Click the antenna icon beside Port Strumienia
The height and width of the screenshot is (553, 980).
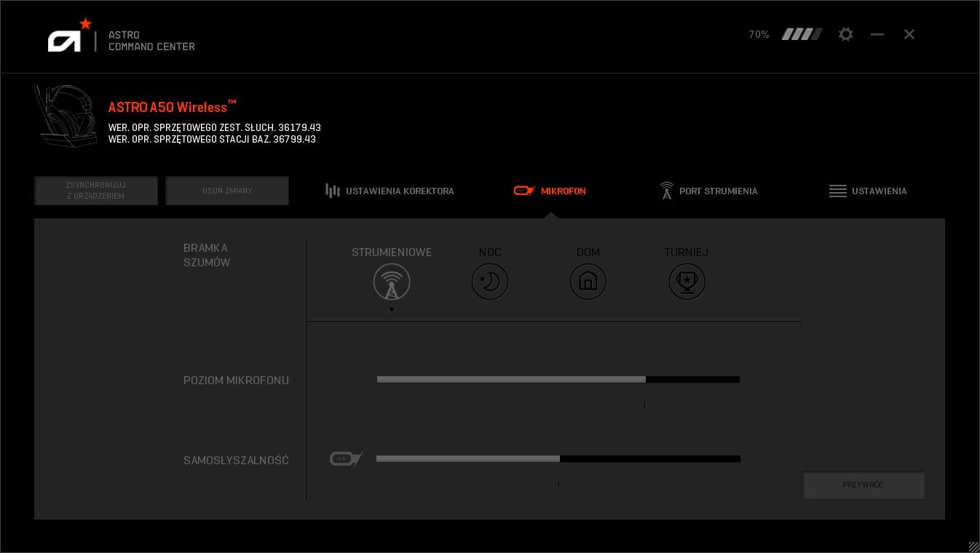tap(667, 191)
